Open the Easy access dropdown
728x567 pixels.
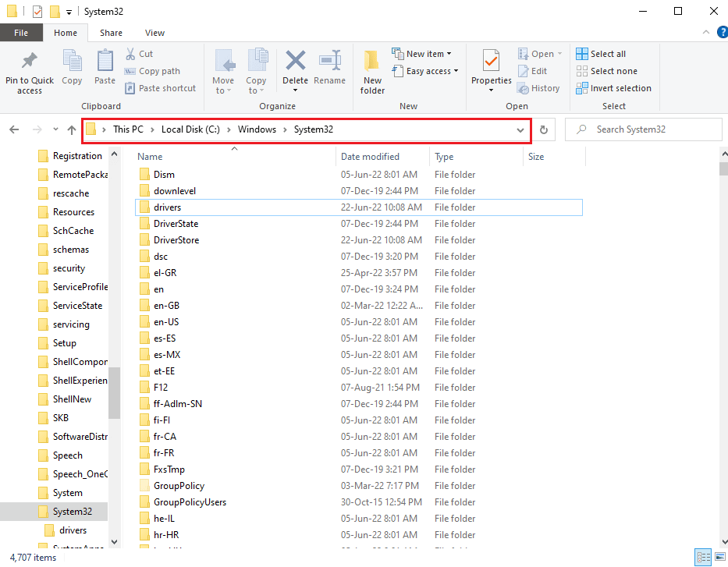[x=456, y=71]
